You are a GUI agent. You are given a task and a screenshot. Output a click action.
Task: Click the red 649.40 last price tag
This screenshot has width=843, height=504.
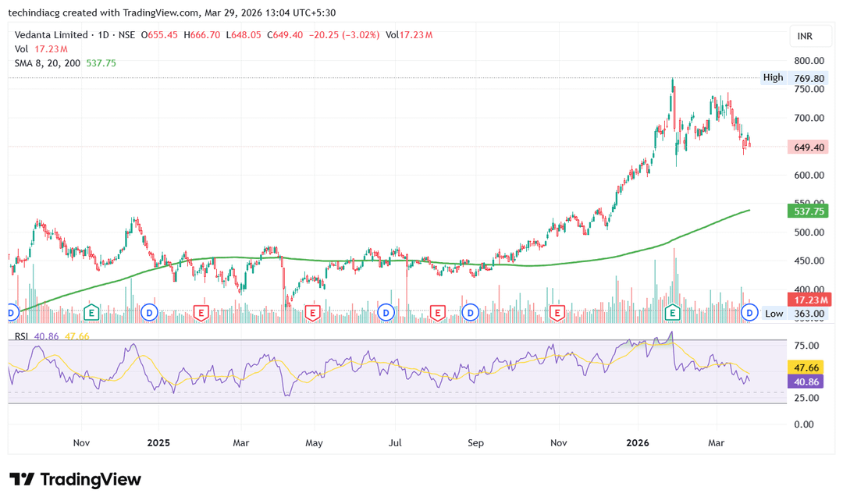[808, 147]
